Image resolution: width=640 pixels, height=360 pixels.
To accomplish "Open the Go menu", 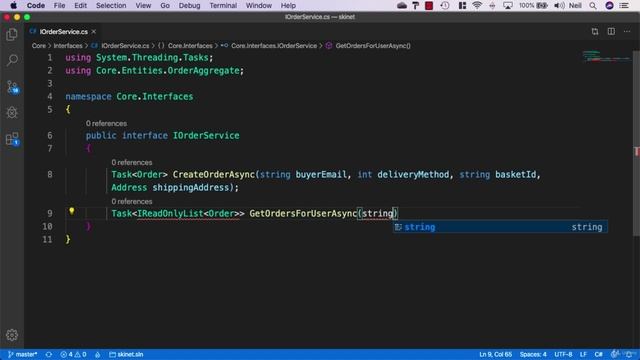I will [x=165, y=5].
